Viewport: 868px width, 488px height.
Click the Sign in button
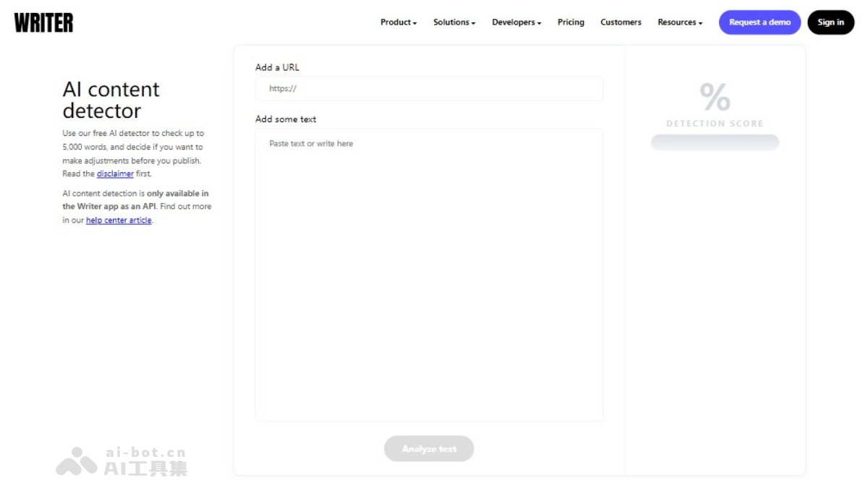click(830, 22)
